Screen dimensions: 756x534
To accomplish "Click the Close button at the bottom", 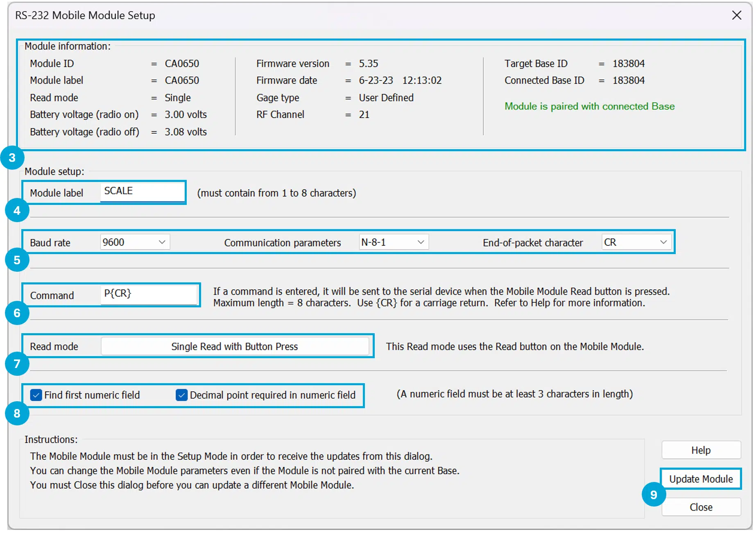I will [x=701, y=507].
